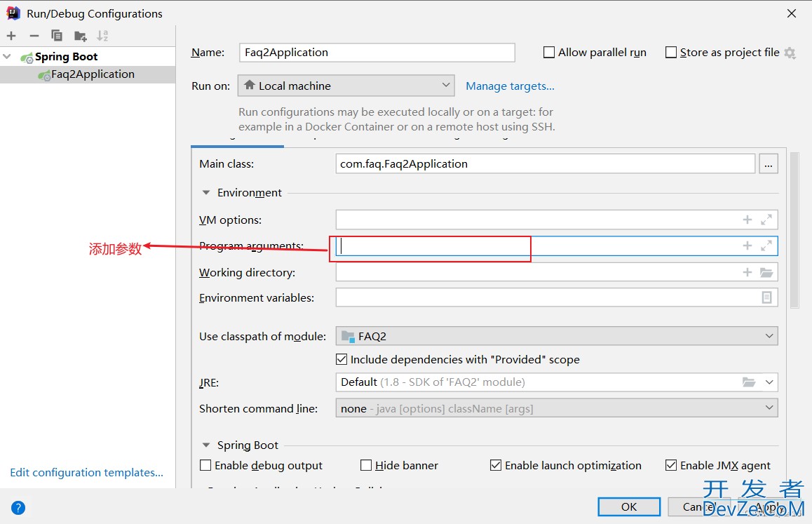Screen dimensions: 812x524
Task: Open the Run on Local machine dropdown
Action: pyautogui.click(x=346, y=86)
